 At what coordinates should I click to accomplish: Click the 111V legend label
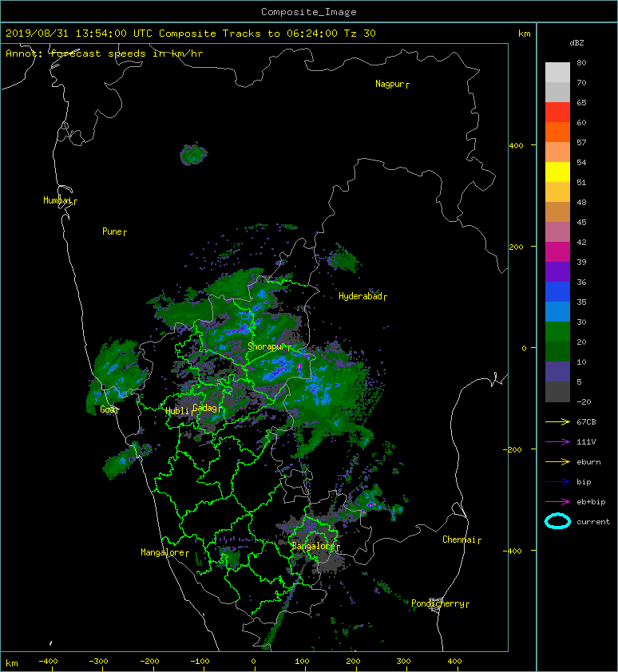click(586, 442)
